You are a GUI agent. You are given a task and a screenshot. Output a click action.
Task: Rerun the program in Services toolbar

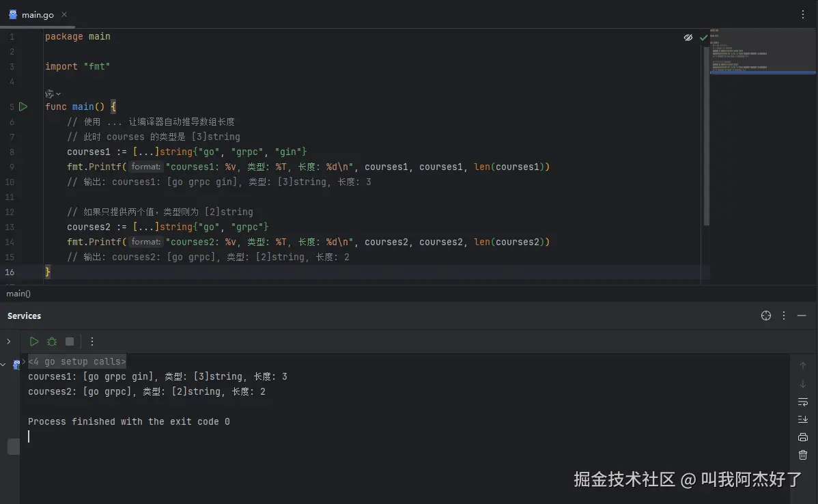pos(34,341)
